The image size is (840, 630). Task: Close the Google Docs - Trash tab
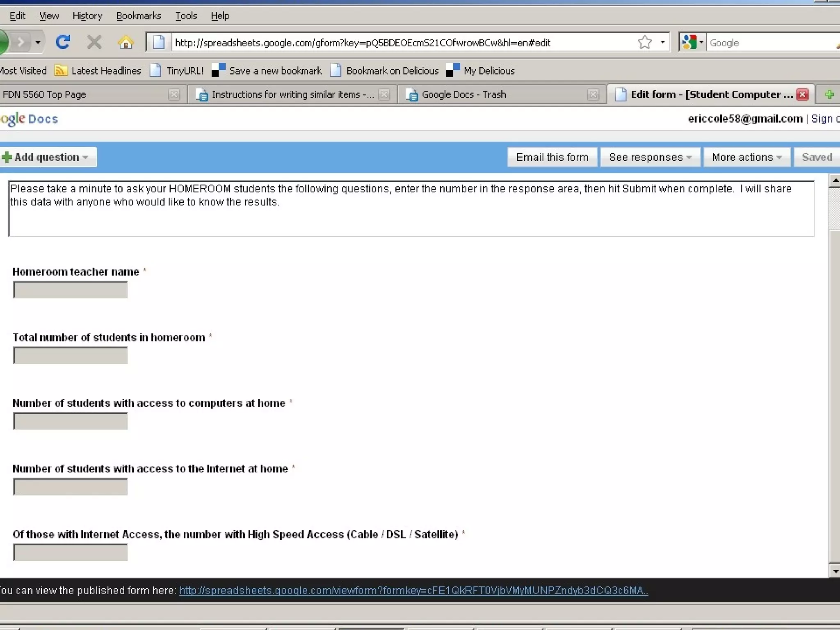593,95
